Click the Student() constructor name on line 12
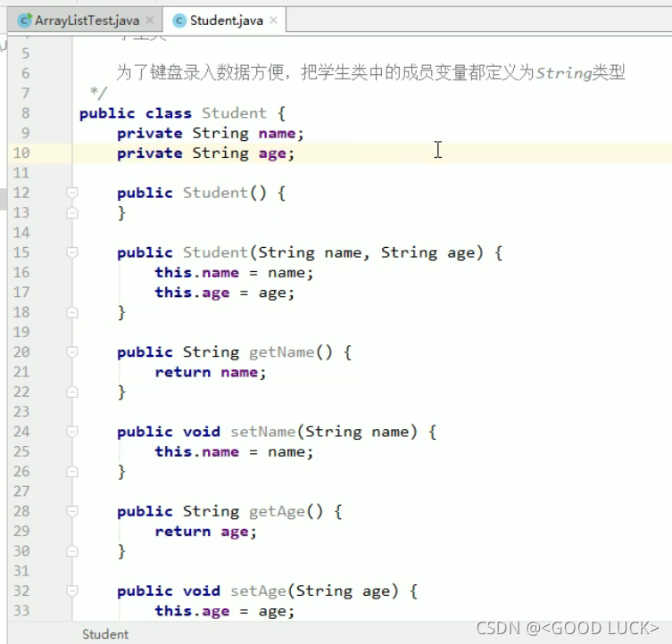 215,193
